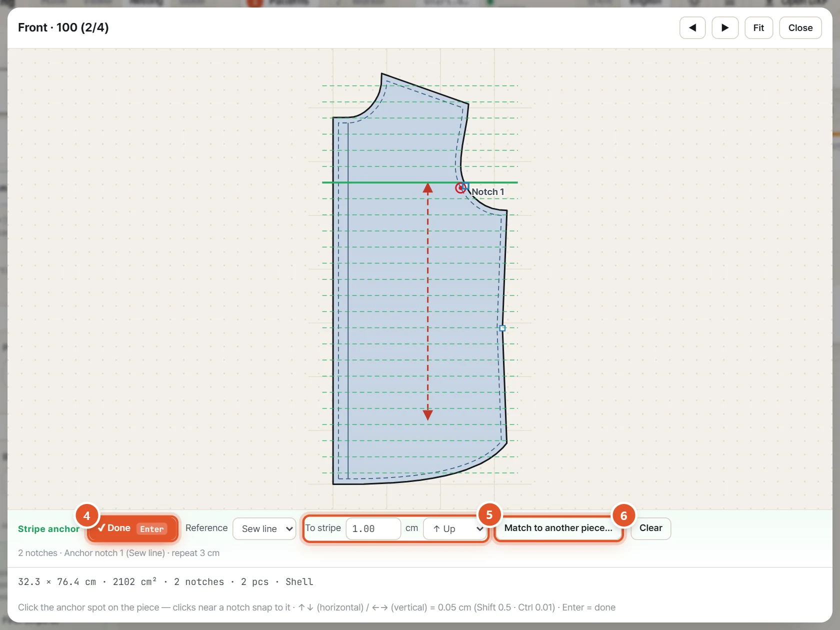The image size is (840, 630).
Task: Click step badge number 5
Action: 489,515
